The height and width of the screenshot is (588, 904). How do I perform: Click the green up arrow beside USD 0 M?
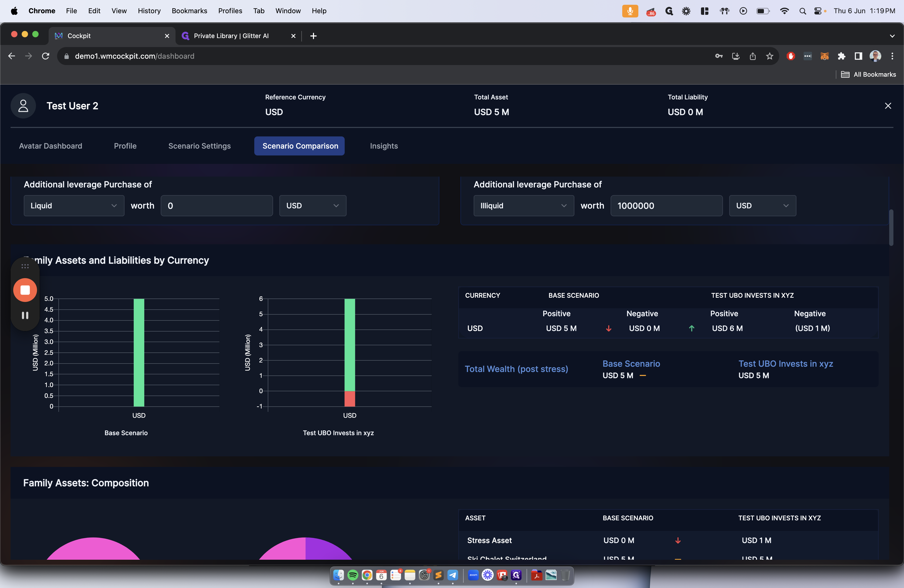click(691, 329)
